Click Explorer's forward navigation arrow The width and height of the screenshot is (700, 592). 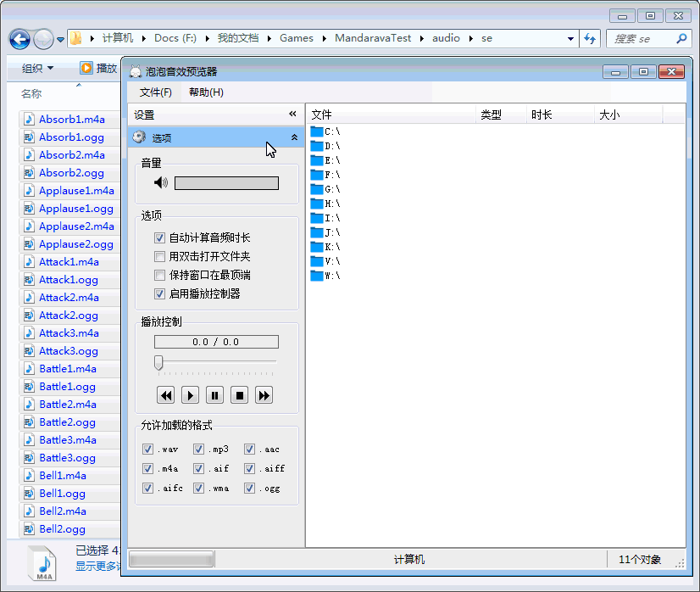coord(43,39)
